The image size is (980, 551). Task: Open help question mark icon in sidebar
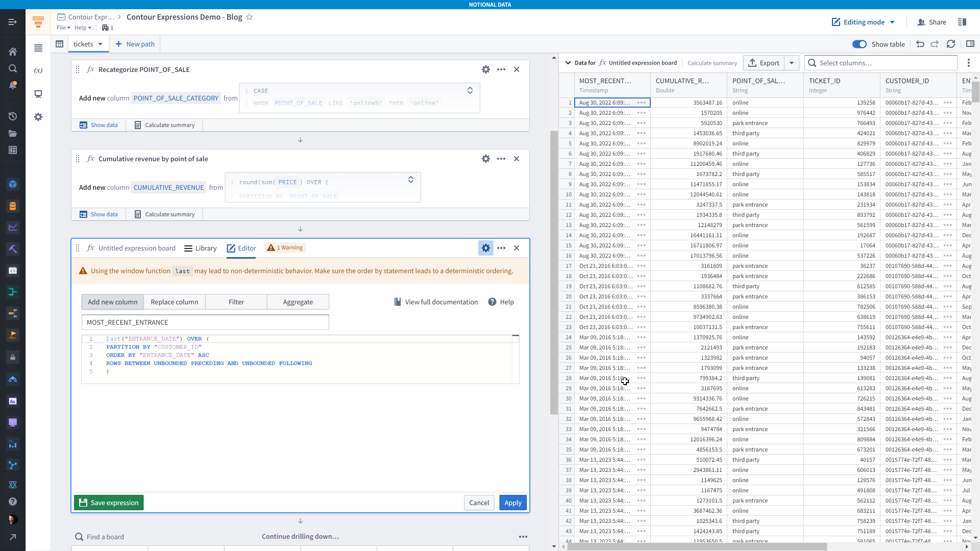[13, 502]
